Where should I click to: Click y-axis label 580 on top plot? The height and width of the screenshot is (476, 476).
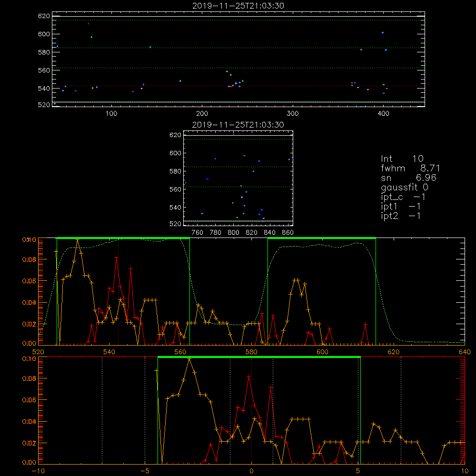[x=44, y=52]
